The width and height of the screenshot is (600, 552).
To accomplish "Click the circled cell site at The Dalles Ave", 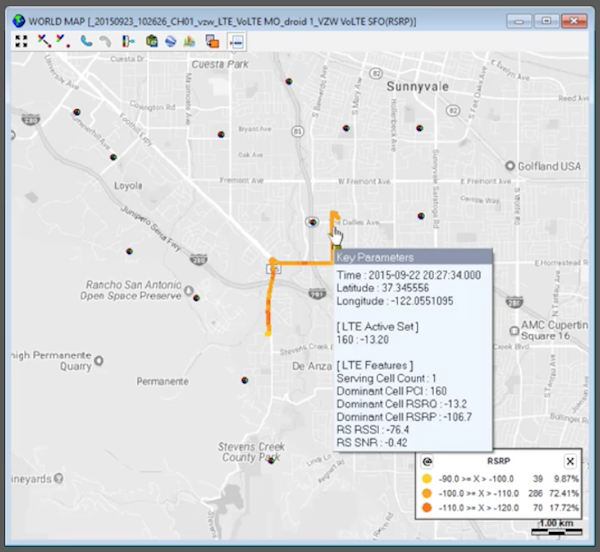I will (x=313, y=222).
